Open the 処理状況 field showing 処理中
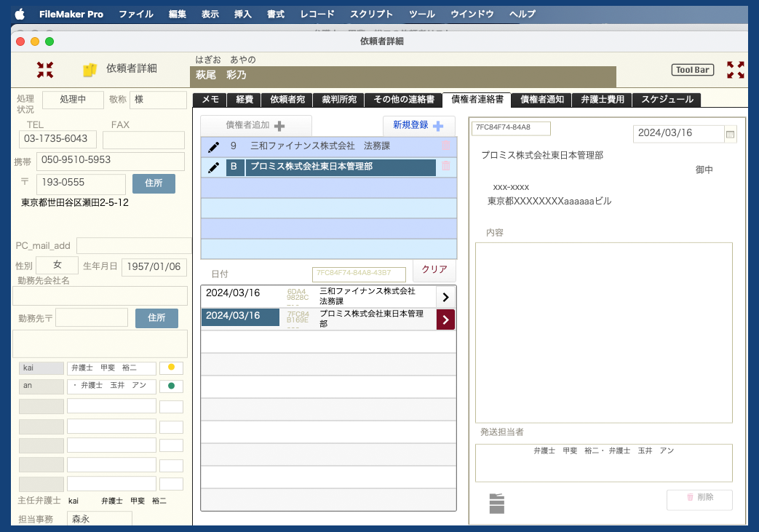This screenshot has width=759, height=532. click(73, 100)
